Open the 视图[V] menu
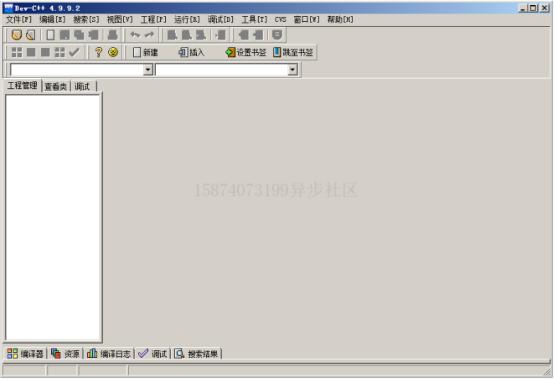554x380 pixels. click(119, 19)
